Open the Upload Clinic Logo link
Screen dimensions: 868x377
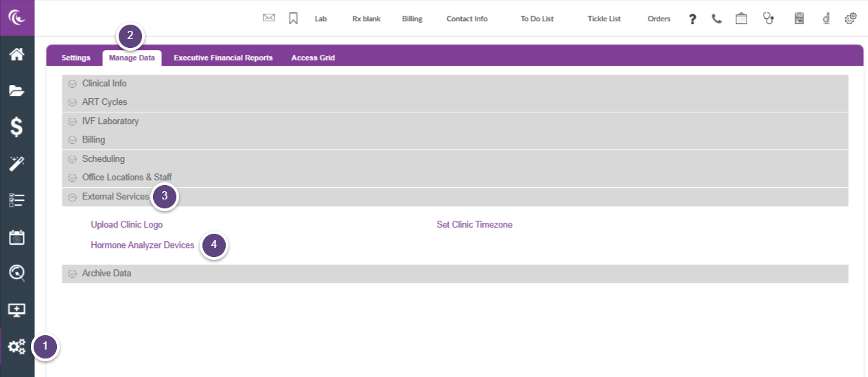pos(127,225)
